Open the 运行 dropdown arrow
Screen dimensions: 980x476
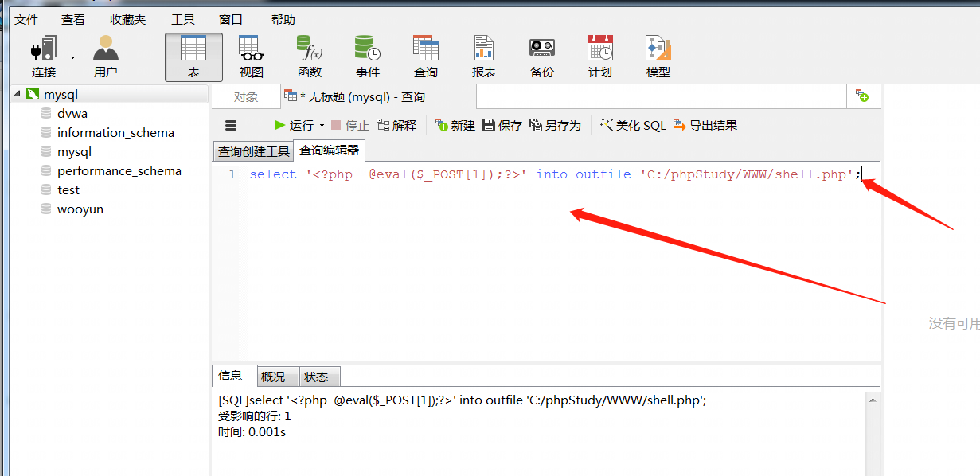(322, 126)
